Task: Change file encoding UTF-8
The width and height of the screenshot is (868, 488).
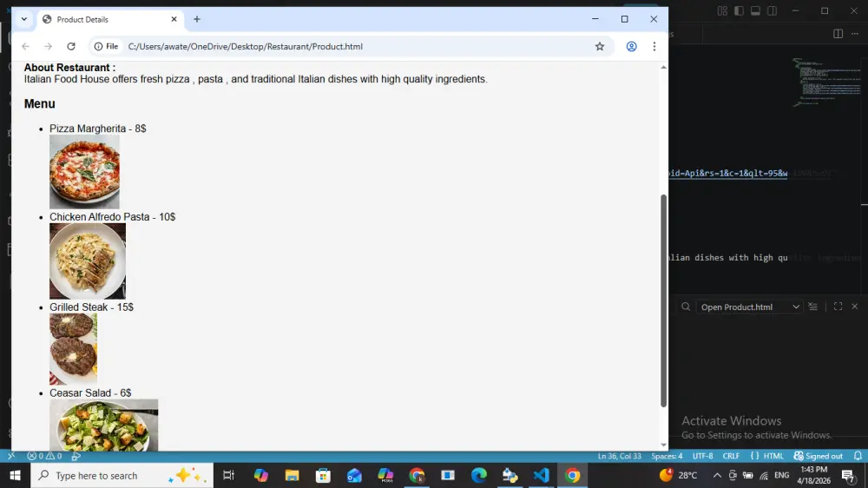Action: (703, 457)
